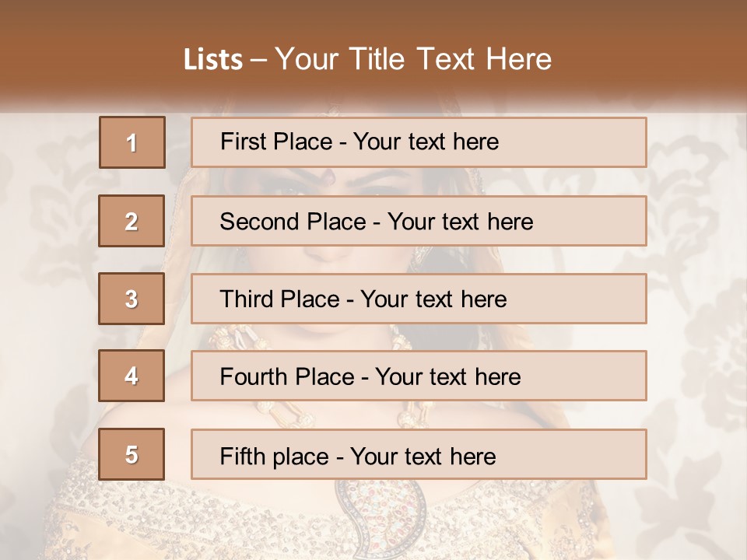Click the number 3 square

click(132, 299)
